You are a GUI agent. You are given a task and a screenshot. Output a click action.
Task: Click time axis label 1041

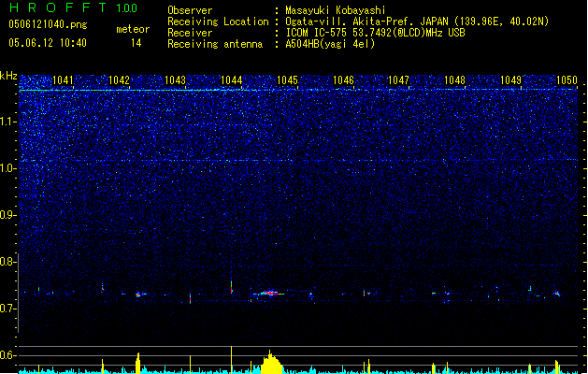pos(63,80)
